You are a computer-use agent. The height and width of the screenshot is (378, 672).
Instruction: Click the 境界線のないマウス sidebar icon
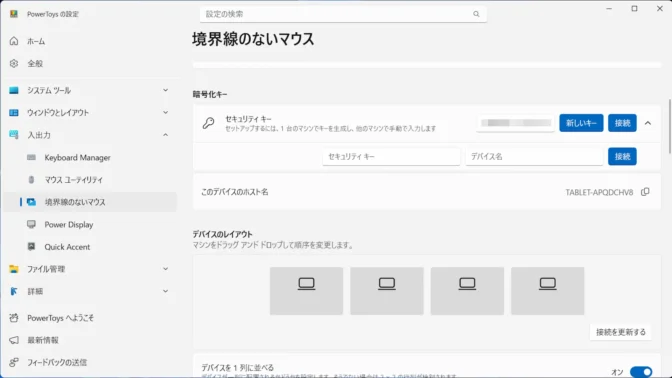pos(31,202)
